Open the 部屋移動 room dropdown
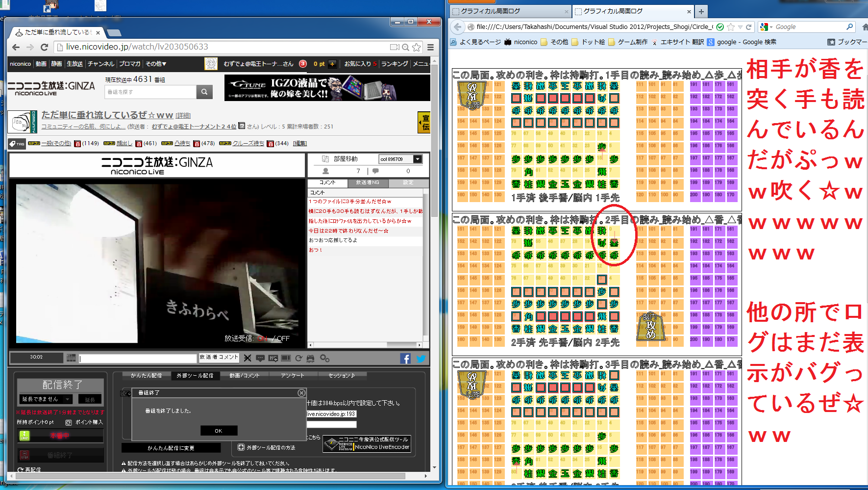Screen dimensions: 868x490 tap(400, 159)
